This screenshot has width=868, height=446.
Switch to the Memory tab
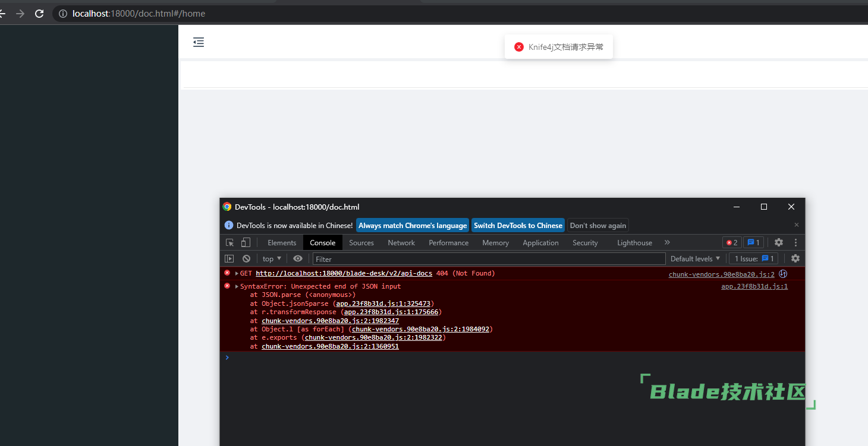click(496, 242)
